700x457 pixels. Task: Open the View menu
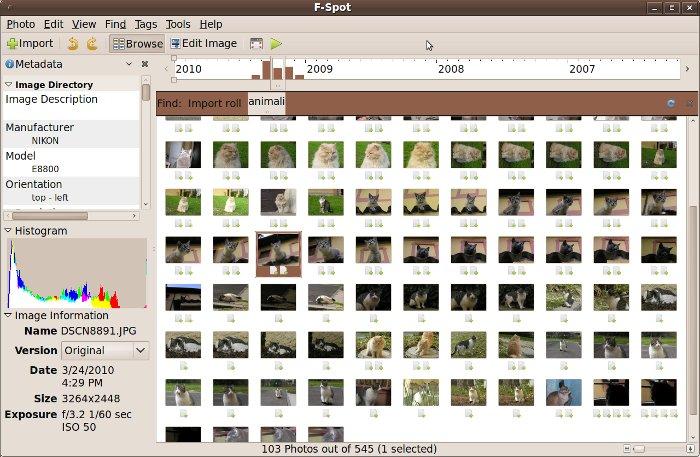point(84,24)
